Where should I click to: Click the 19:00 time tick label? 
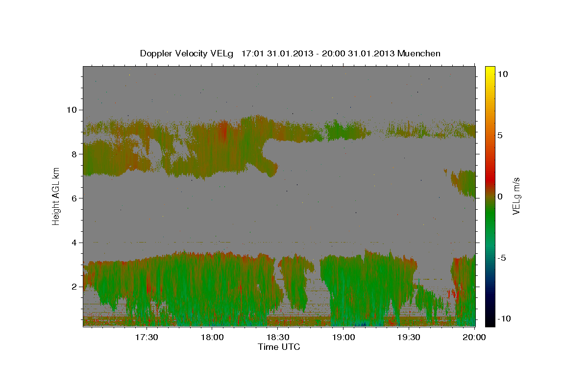(x=343, y=338)
